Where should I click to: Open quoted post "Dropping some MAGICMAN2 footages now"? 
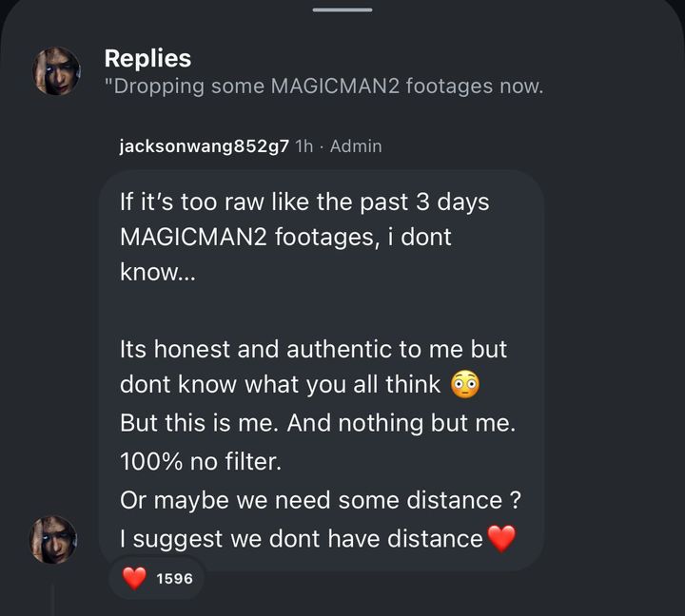(323, 87)
